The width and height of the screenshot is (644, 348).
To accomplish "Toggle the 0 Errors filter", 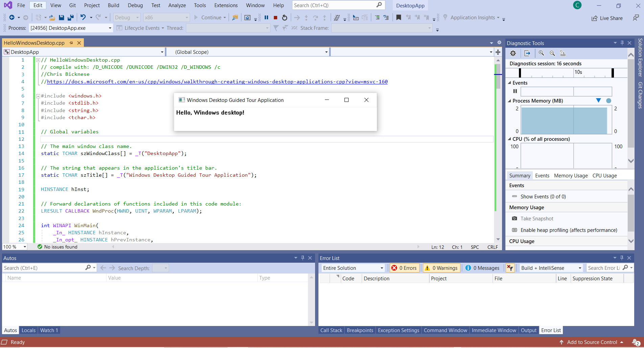I will coord(405,268).
